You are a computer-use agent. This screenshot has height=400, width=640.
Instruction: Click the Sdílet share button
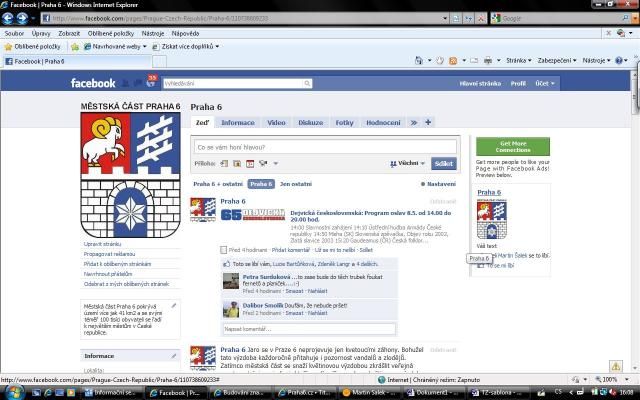point(444,164)
